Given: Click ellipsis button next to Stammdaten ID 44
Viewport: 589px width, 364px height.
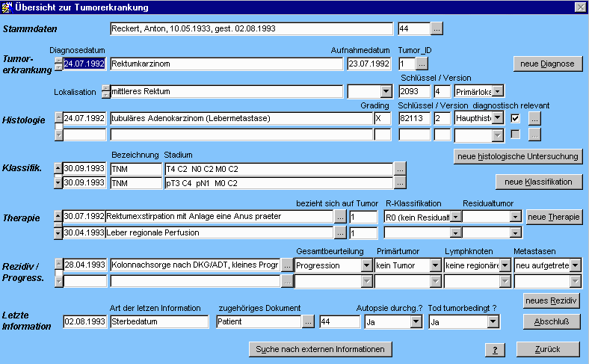Looking at the screenshot, I should (x=437, y=29).
